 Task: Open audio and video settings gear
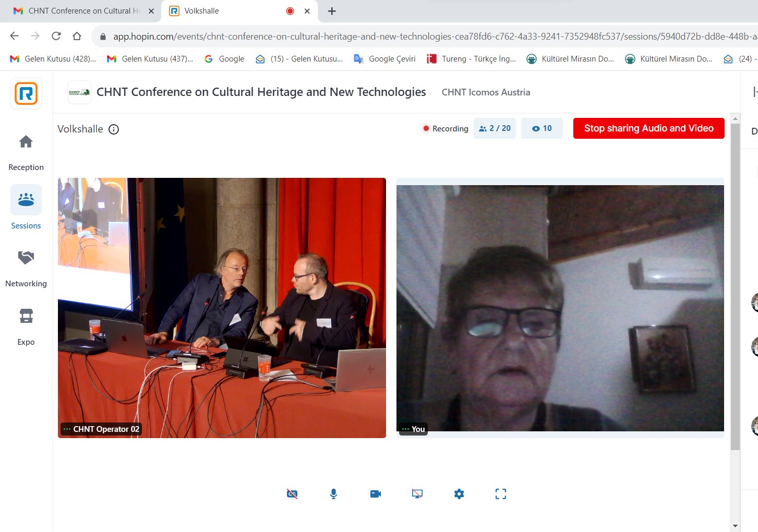point(459,494)
